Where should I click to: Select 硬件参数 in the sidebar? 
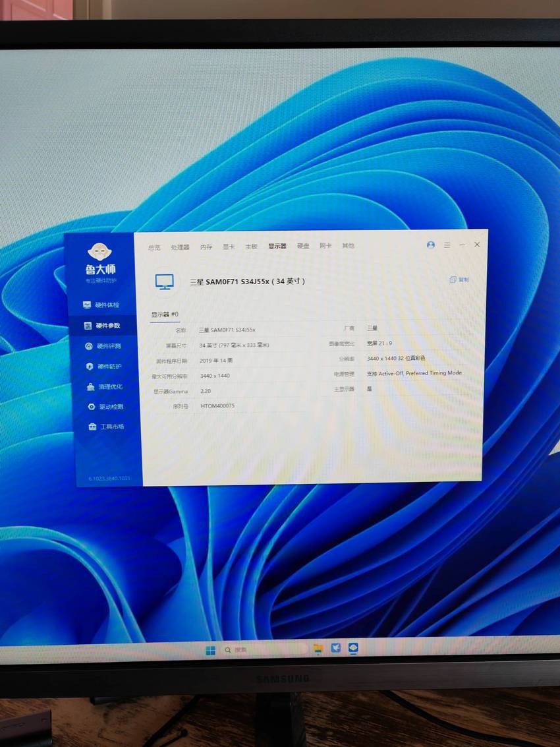102,326
